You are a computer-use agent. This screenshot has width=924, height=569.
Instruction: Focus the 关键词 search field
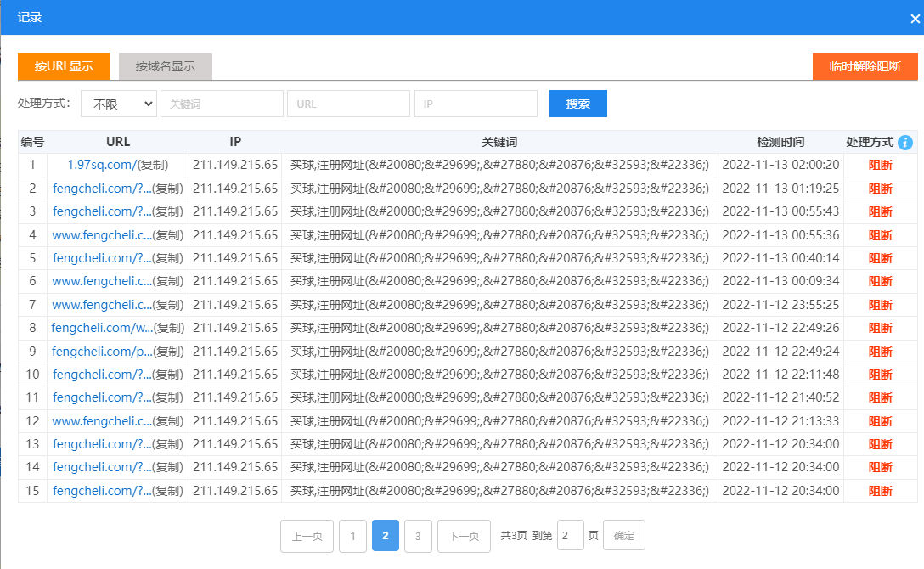pyautogui.click(x=222, y=104)
